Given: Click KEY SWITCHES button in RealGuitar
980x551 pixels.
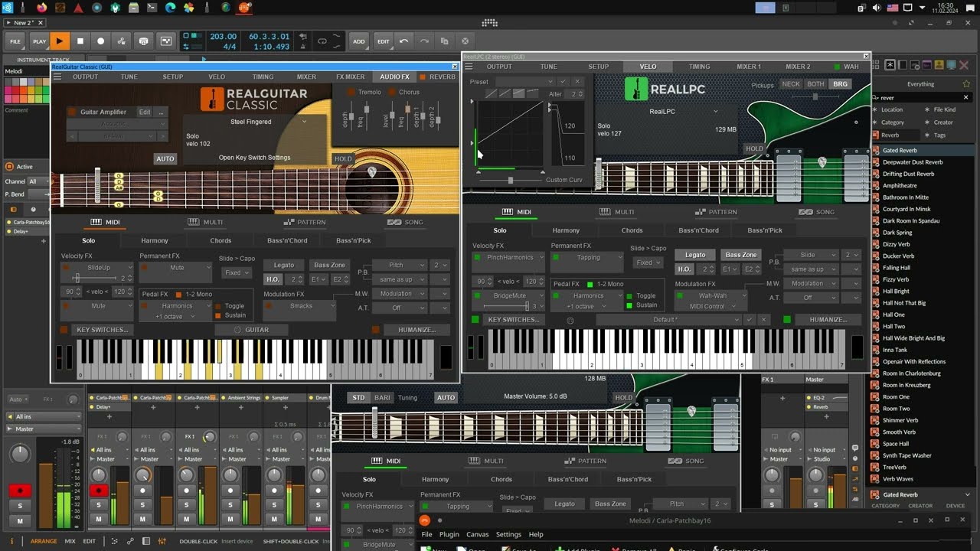Looking at the screenshot, I should [103, 330].
